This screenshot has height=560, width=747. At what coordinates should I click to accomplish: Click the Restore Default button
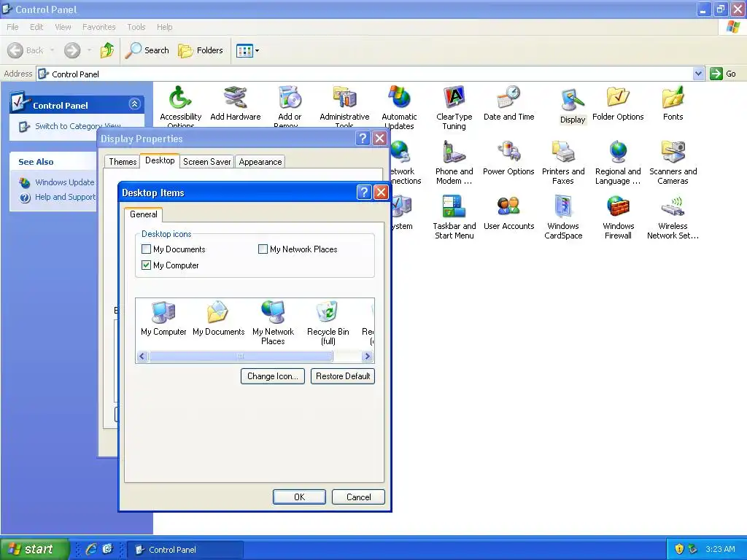point(343,376)
